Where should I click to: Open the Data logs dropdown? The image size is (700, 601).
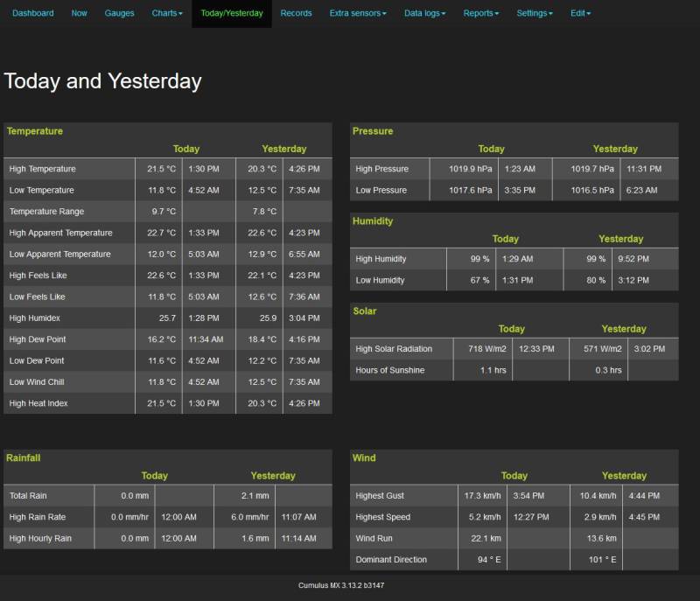425,13
